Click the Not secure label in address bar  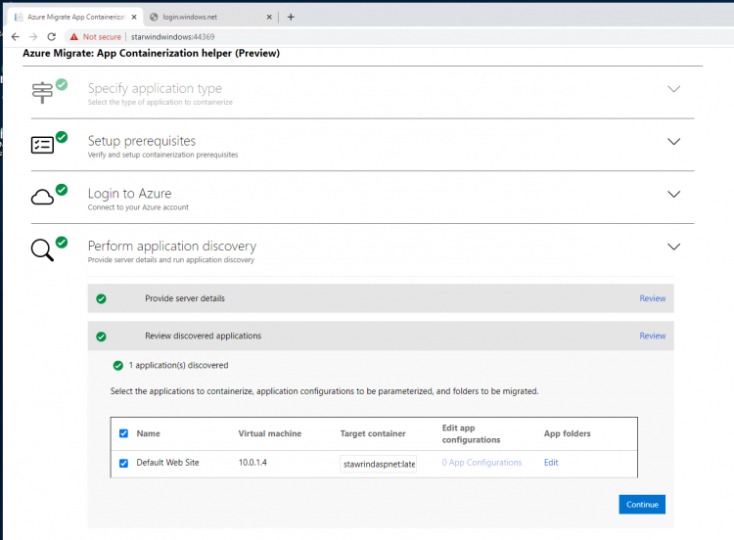coord(102,36)
